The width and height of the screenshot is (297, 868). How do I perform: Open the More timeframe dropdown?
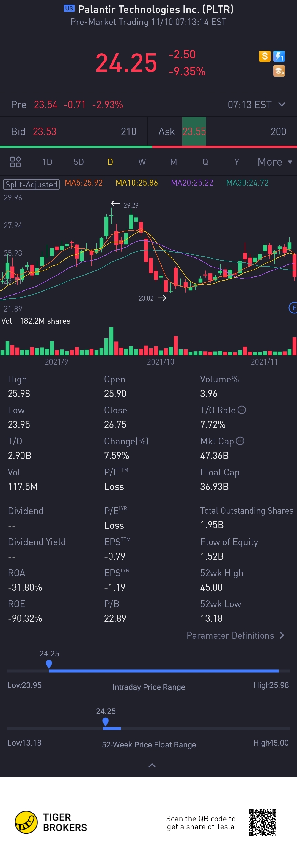tap(275, 162)
